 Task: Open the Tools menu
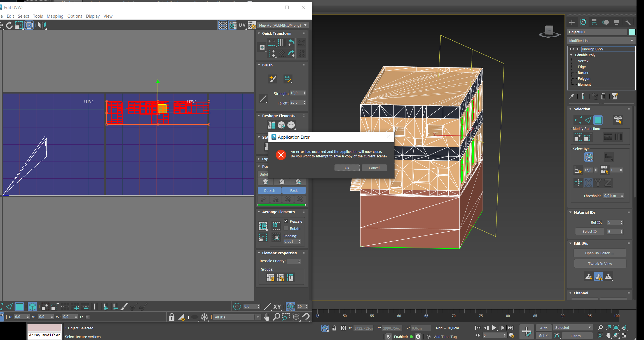pyautogui.click(x=38, y=16)
